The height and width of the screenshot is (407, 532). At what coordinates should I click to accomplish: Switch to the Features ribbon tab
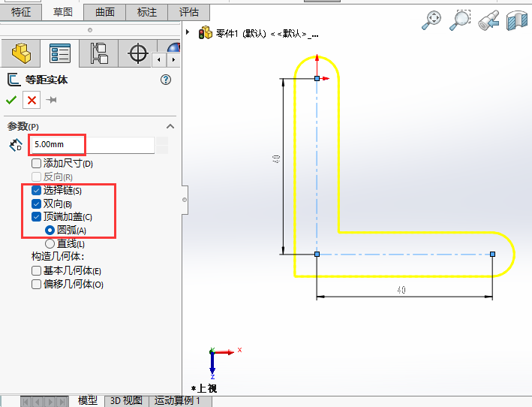tap(21, 12)
